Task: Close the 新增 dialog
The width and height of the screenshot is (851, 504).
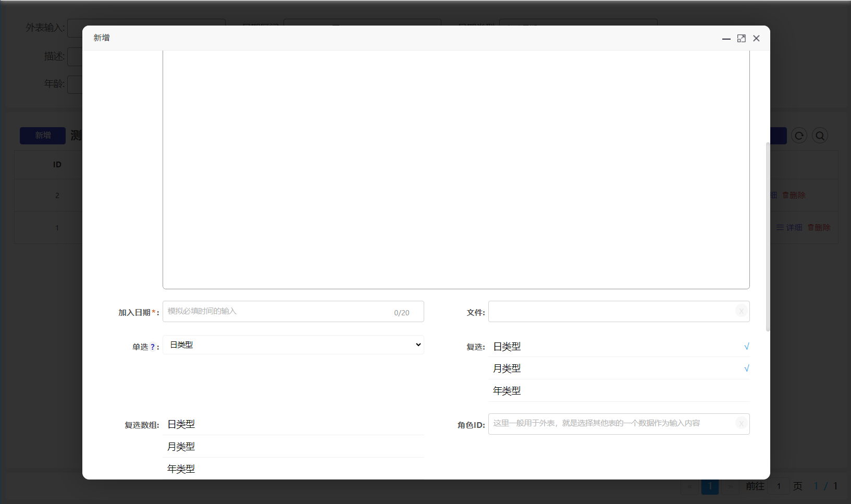Action: pyautogui.click(x=756, y=39)
